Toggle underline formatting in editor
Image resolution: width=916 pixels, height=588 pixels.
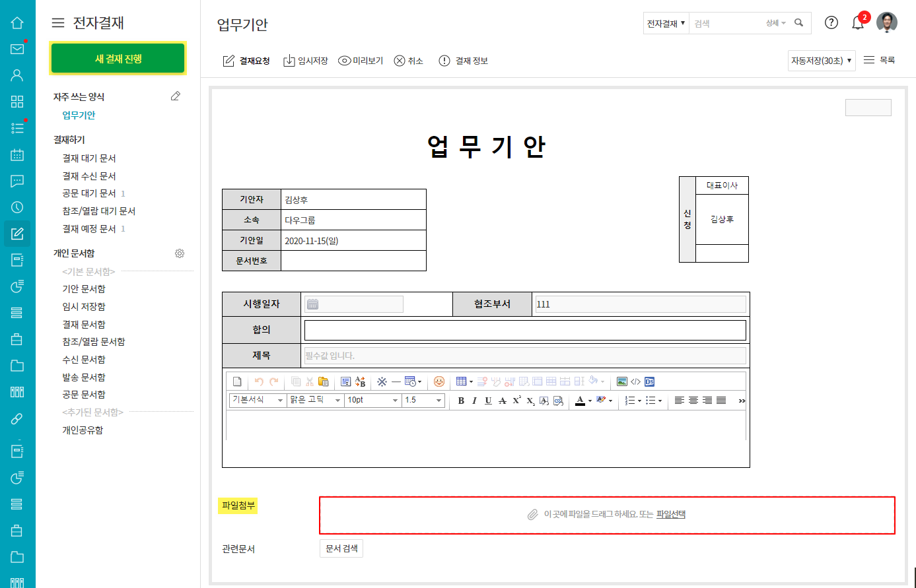pyautogui.click(x=488, y=401)
